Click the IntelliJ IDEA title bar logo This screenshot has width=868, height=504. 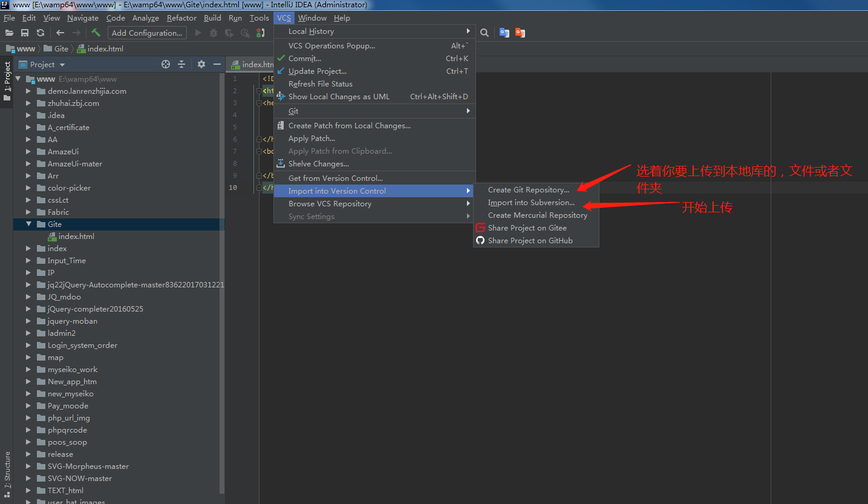[5, 5]
